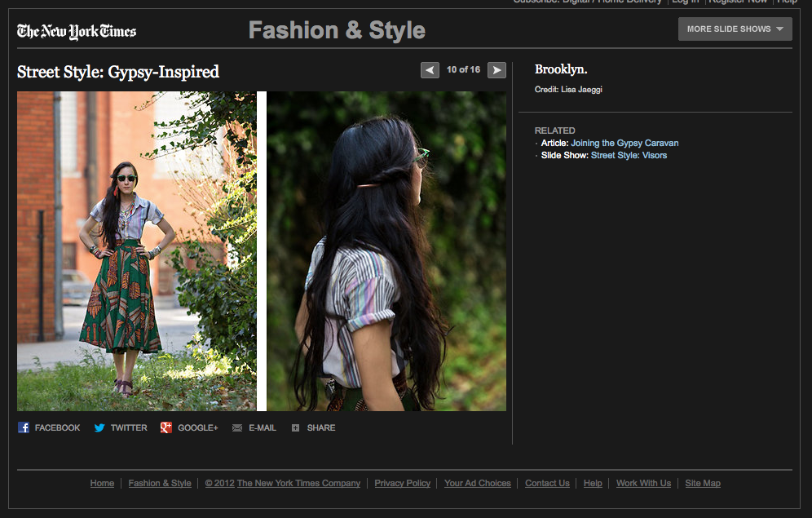This screenshot has width=812, height=518.
Task: Click the close-up long hair photo
Action: (x=386, y=251)
